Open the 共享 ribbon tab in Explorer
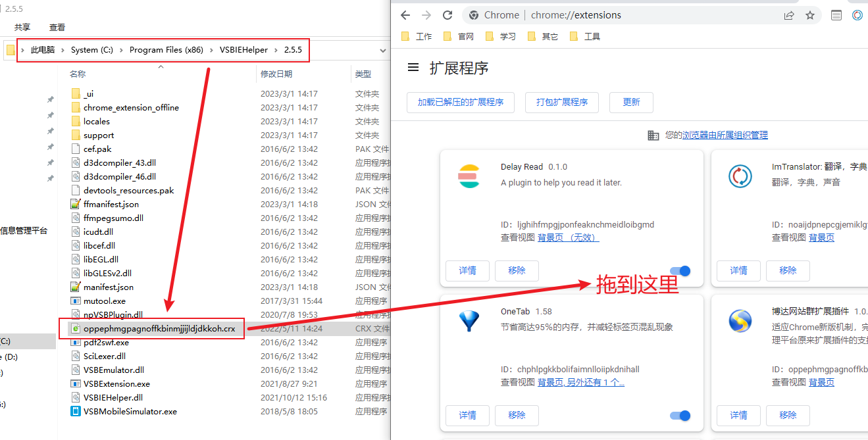The image size is (868, 440). pos(22,28)
